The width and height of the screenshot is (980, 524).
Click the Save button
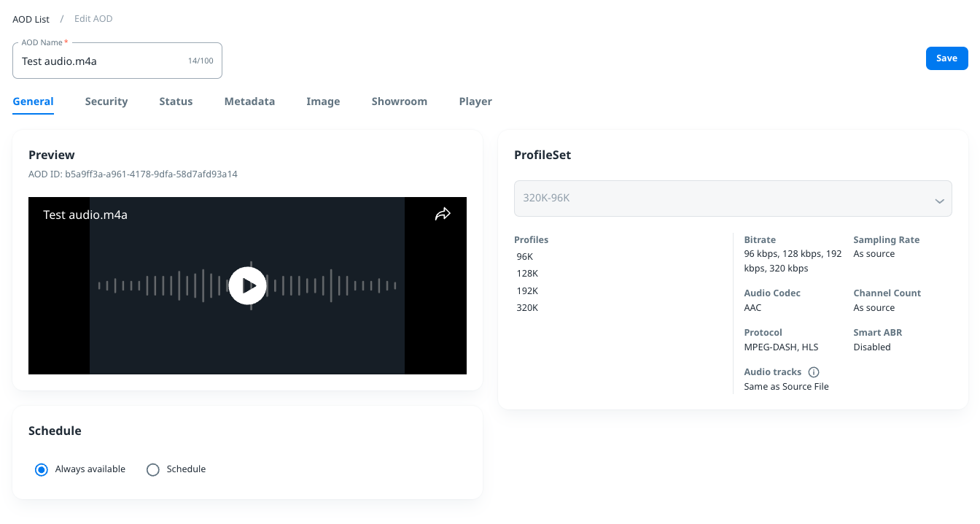pyautogui.click(x=946, y=58)
